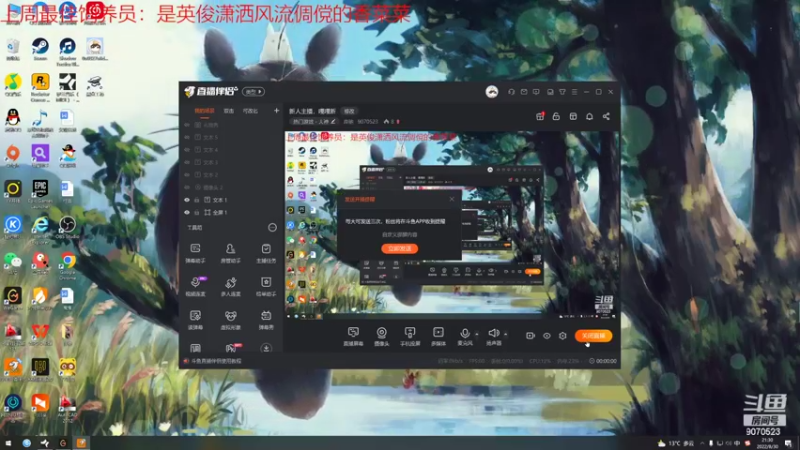Add a new scene with plus button
800x450 pixels.
tap(276, 110)
